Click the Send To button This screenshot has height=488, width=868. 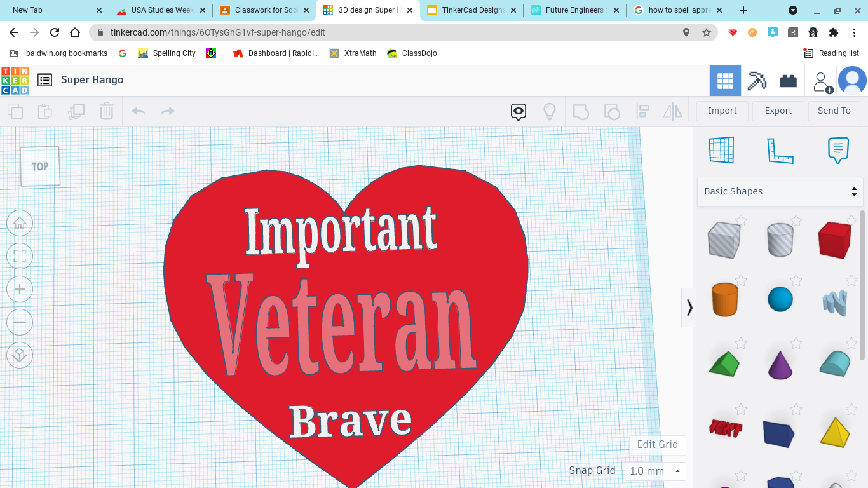coord(834,111)
